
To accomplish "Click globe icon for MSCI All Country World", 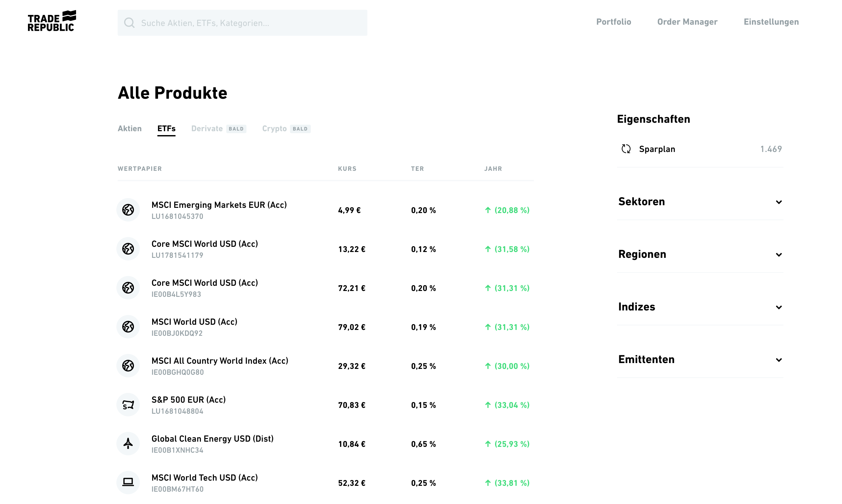I will click(x=128, y=366).
